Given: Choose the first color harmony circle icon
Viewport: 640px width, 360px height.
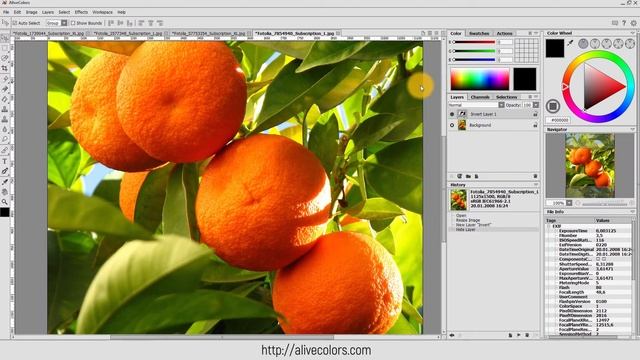Looking at the screenshot, I should pos(583,43).
